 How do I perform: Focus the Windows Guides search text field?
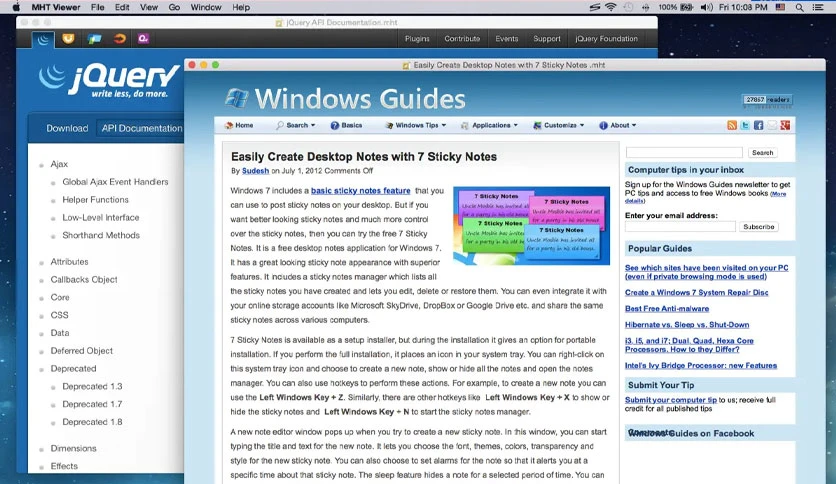coord(684,152)
